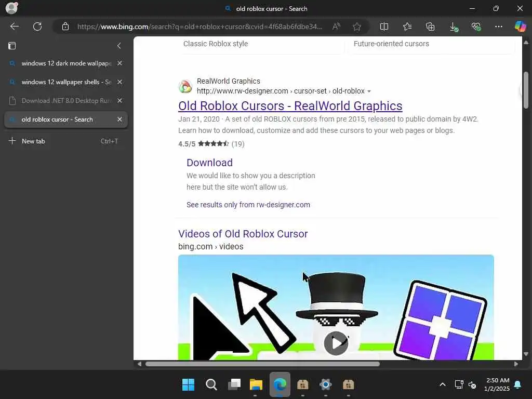Close the windows 12 wallpaper shells tab
This screenshot has height=399, width=532.
(120, 82)
